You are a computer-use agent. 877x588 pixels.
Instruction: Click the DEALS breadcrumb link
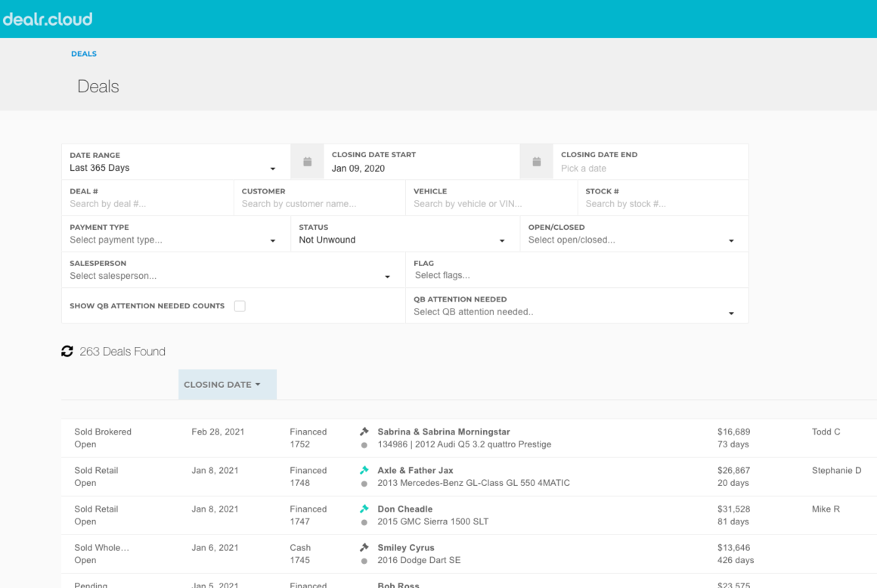pyautogui.click(x=84, y=54)
